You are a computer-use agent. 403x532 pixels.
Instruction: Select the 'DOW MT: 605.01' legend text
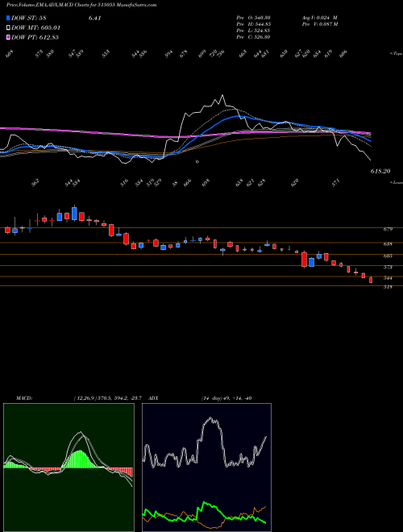[x=36, y=28]
